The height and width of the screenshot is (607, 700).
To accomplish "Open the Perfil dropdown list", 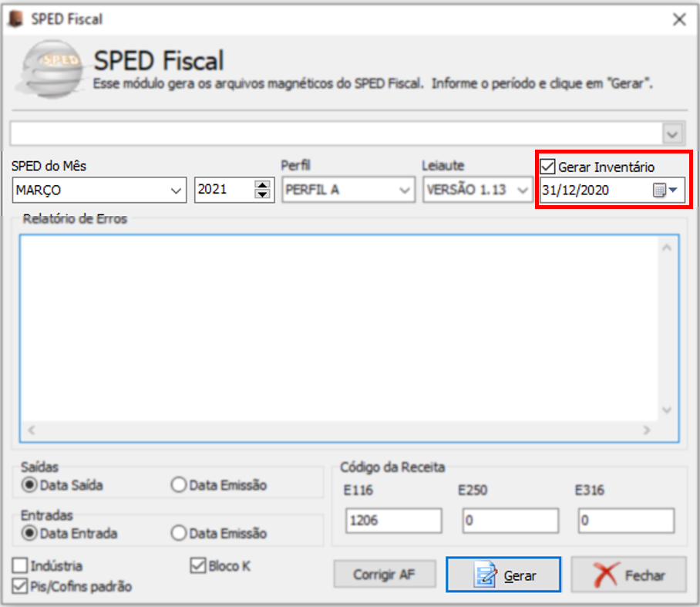I will [405, 190].
